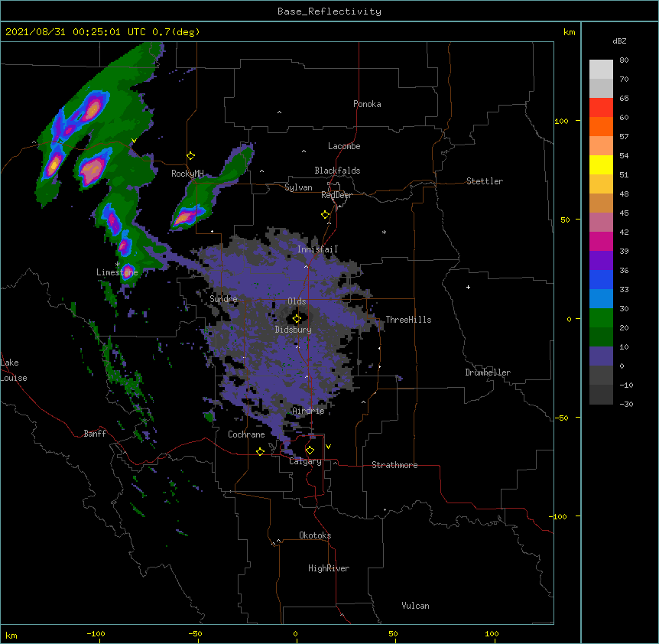Image resolution: width=659 pixels, height=644 pixels.
Task: Select the bright green 20-30 dBZ legend swatch
Action: coord(601,318)
